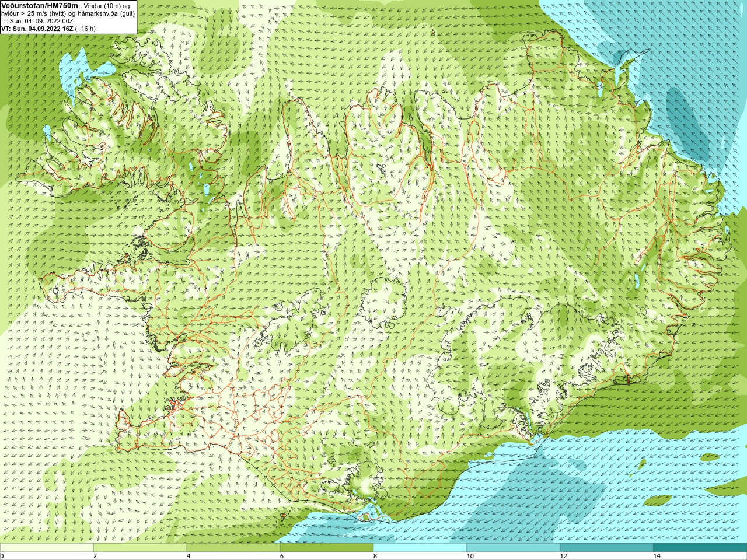Click the 'IT: Sun. 04. 09. 2022 00Z' line

click(x=37, y=21)
